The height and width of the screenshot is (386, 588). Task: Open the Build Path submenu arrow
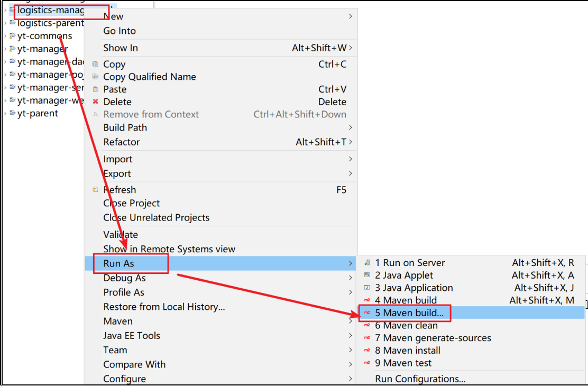click(350, 127)
